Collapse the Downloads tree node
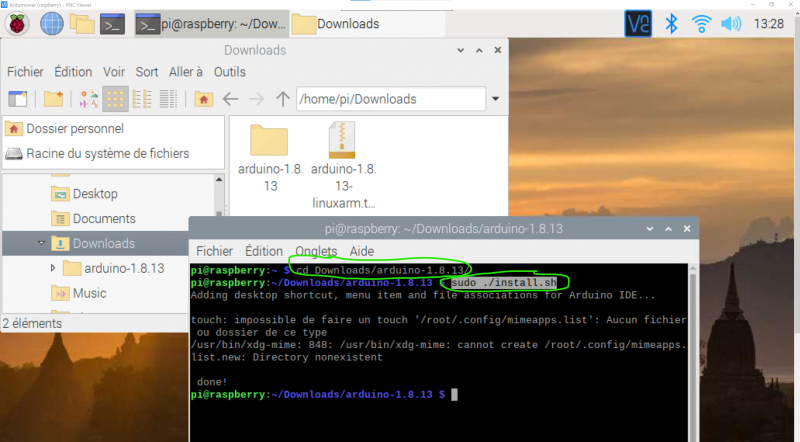The image size is (800, 442). click(41, 243)
